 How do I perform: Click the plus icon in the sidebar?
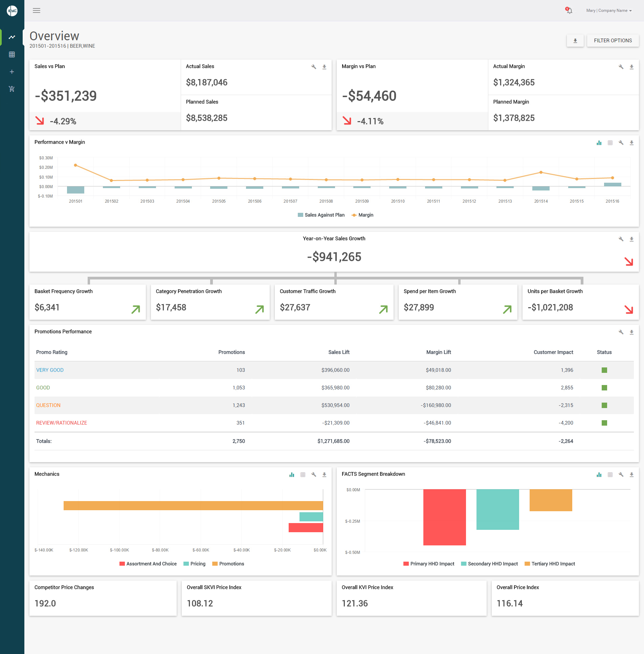(12, 72)
